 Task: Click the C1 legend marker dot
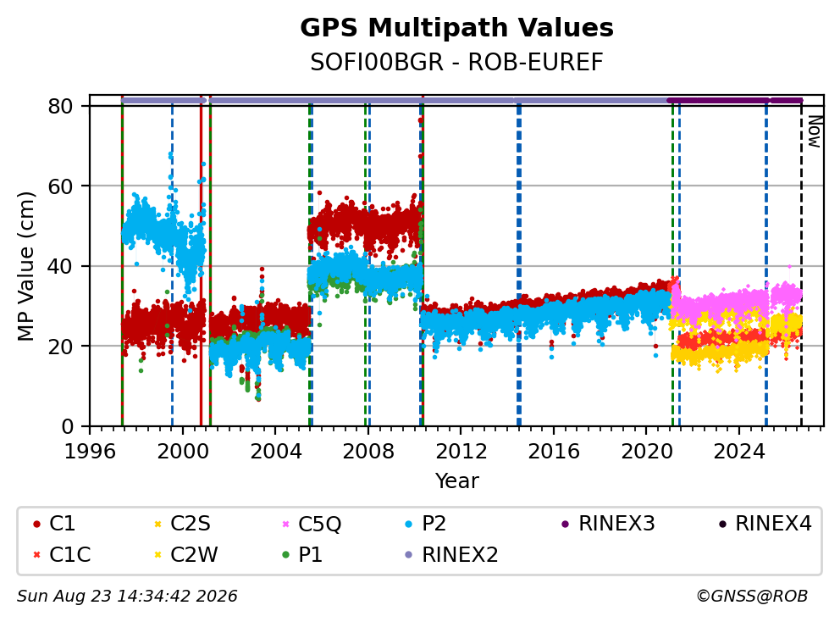36,524
